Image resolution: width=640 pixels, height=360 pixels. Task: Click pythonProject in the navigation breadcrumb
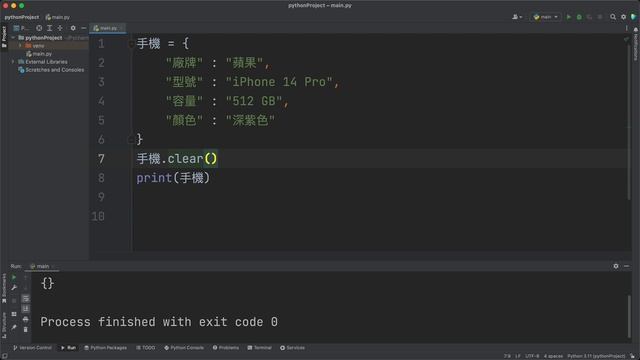pyautogui.click(x=22, y=17)
